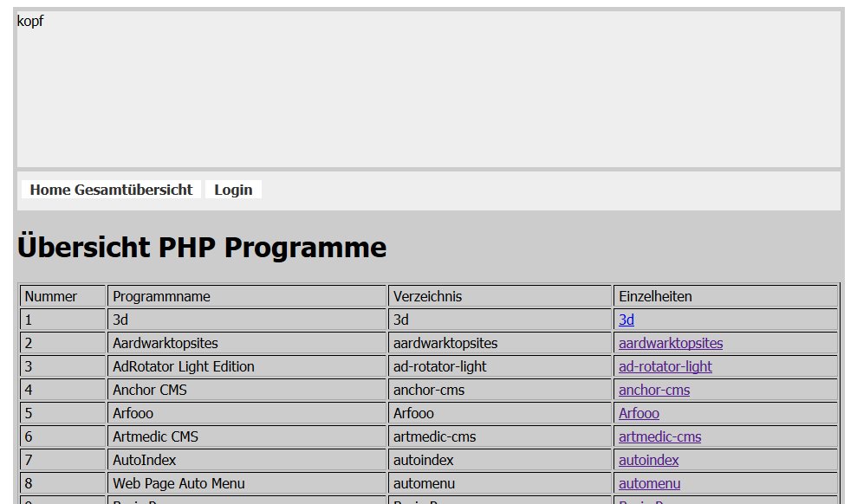Open the 3d details link
The height and width of the screenshot is (504, 857).
coord(626,320)
